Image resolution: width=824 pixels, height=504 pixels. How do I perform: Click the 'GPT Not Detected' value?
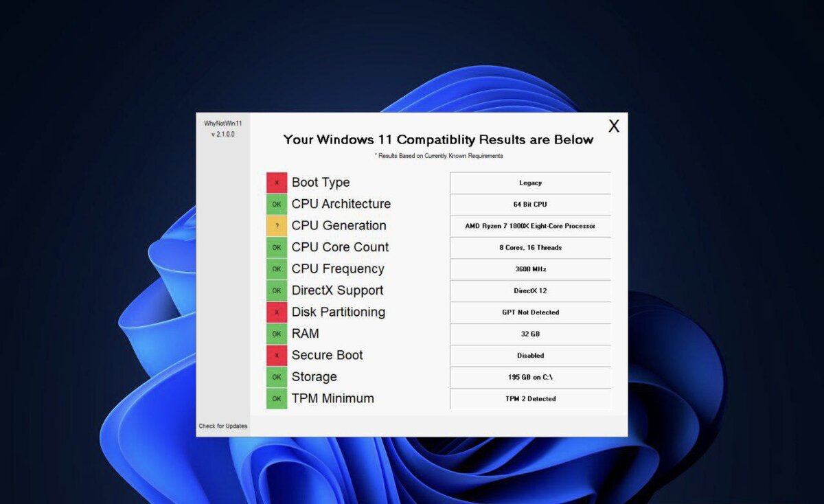click(x=530, y=312)
